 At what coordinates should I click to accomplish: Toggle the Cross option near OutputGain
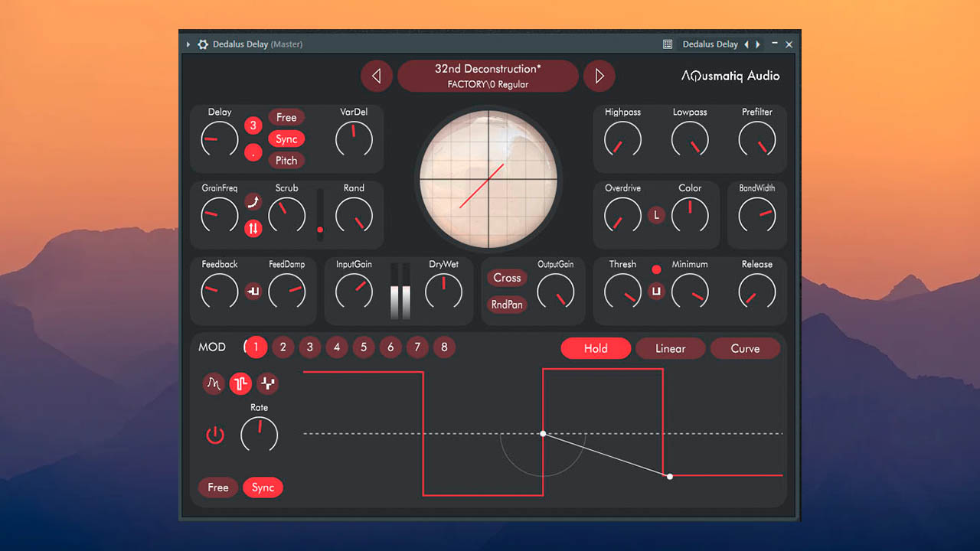point(506,278)
